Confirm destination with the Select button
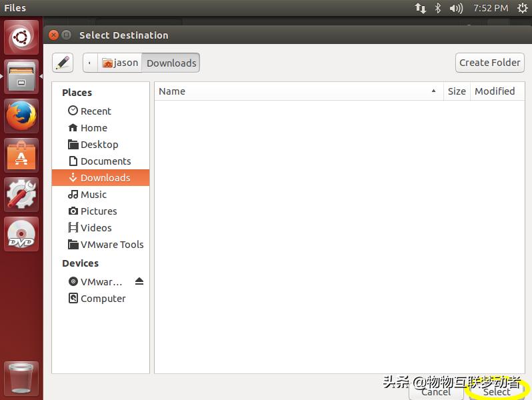Screen dimensions: 532x400 497,392
